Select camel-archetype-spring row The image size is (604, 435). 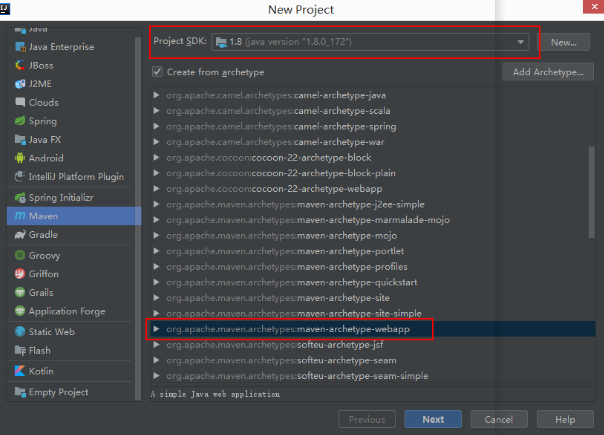pos(372,126)
